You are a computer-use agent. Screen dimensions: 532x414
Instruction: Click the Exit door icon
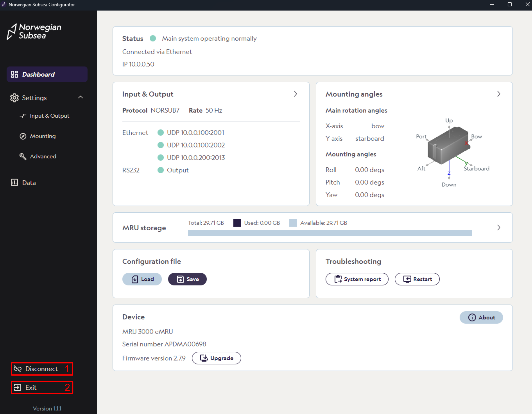(18, 387)
